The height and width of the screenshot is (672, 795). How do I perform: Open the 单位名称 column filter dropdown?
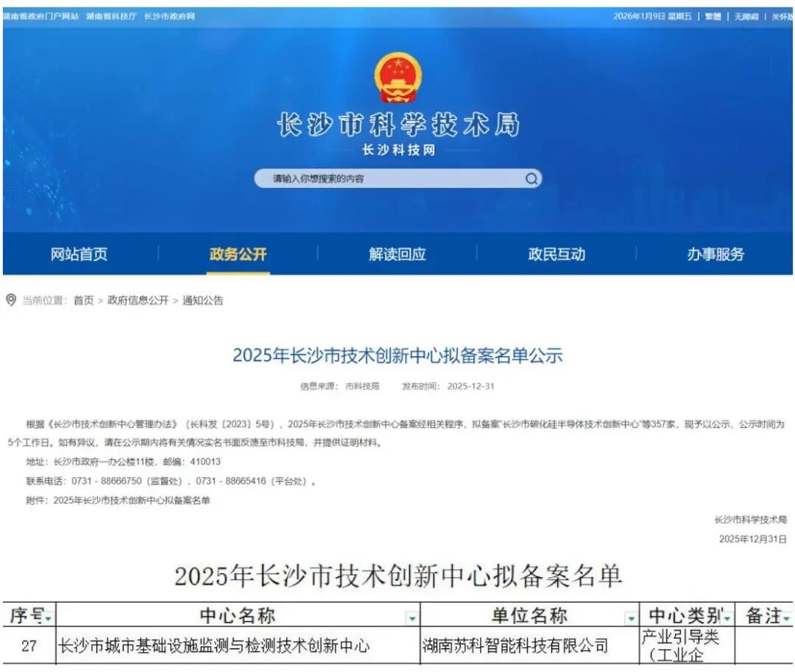click(631, 618)
